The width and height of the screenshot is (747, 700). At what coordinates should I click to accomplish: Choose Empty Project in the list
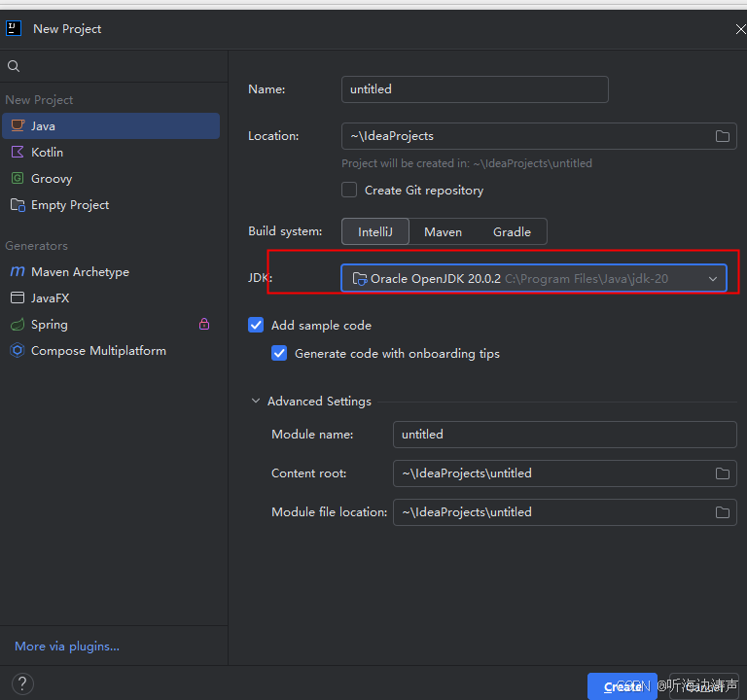(111, 205)
